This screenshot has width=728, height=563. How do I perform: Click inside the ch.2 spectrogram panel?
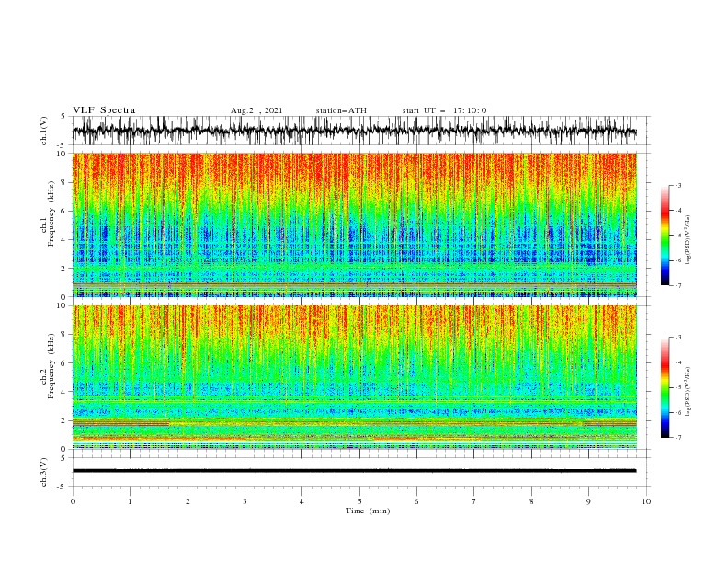pos(354,377)
